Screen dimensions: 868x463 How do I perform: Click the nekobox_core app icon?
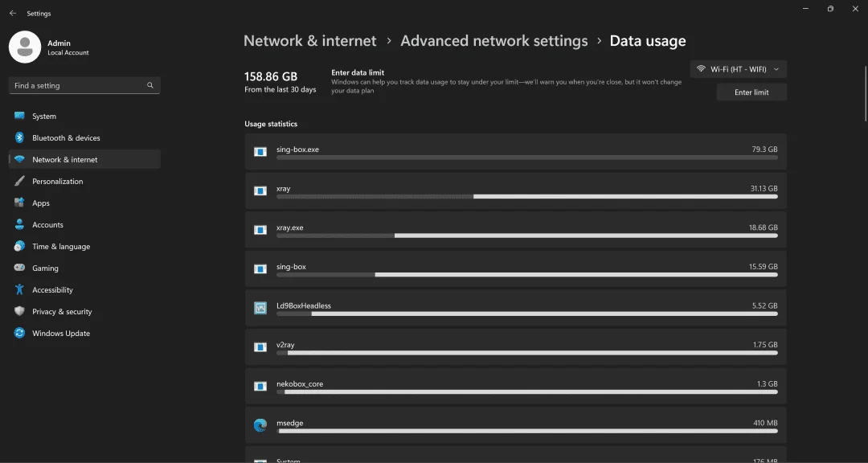[x=260, y=386]
